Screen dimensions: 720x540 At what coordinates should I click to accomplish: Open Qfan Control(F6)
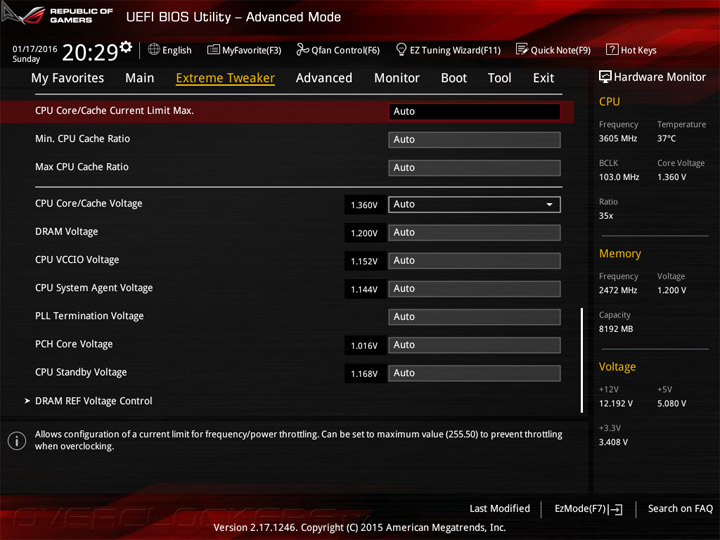pyautogui.click(x=338, y=50)
